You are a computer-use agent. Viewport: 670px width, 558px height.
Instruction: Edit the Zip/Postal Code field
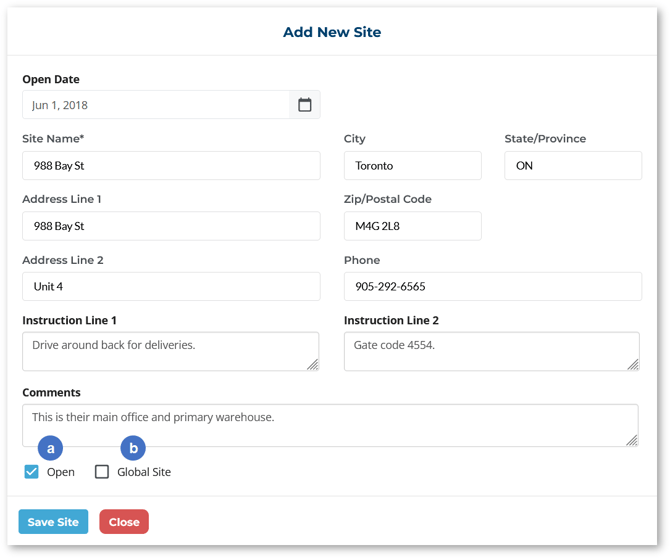[x=412, y=226]
